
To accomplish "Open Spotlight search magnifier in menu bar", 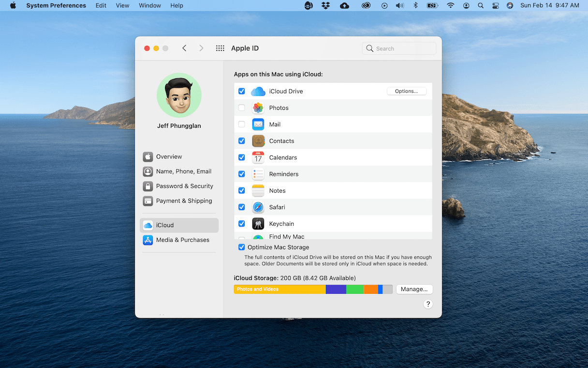I will click(x=480, y=6).
